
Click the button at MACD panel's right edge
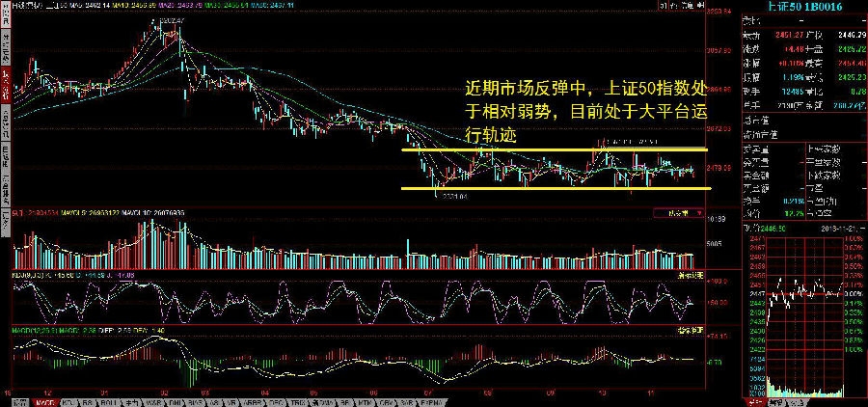[691, 331]
